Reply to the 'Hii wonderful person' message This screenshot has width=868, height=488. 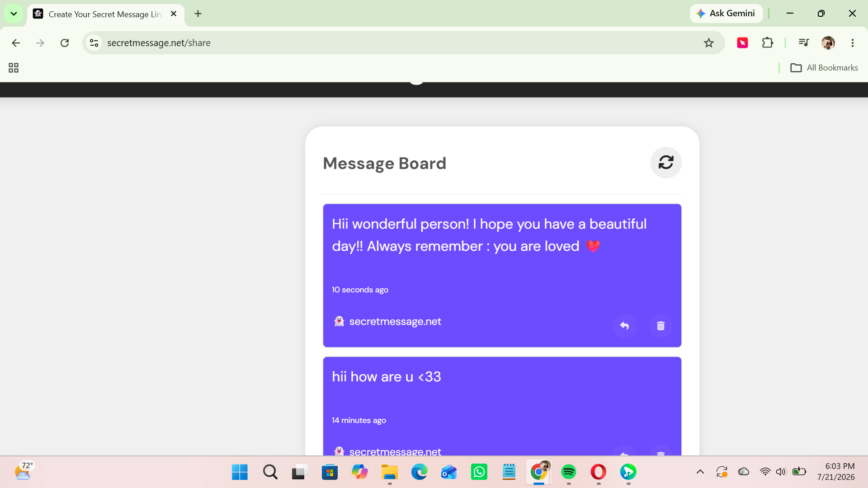624,326
